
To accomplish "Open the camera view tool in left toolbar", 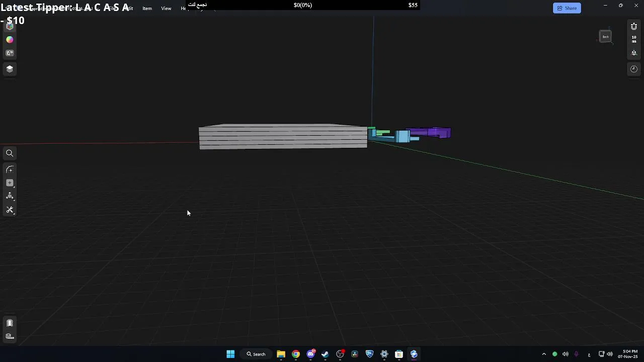I will click(x=10, y=53).
